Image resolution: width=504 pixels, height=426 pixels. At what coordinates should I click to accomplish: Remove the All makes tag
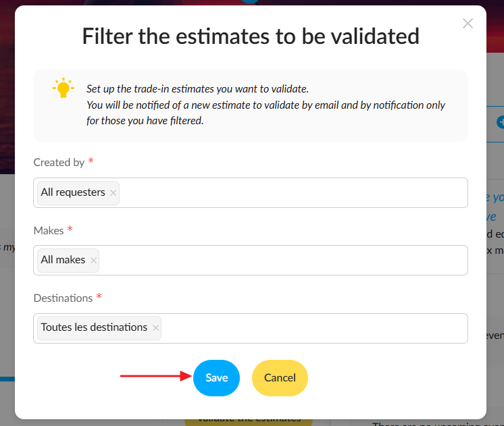(x=93, y=260)
